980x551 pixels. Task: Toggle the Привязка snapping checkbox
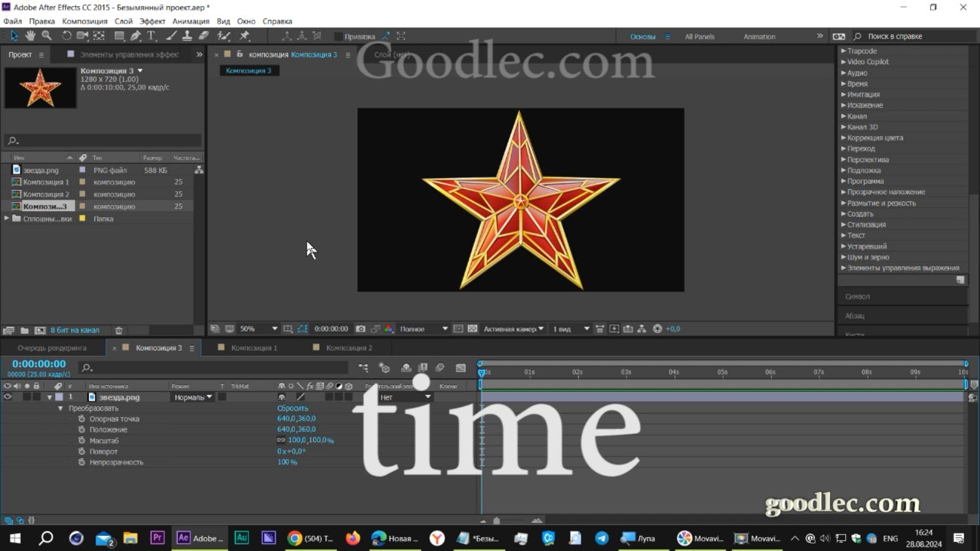338,37
